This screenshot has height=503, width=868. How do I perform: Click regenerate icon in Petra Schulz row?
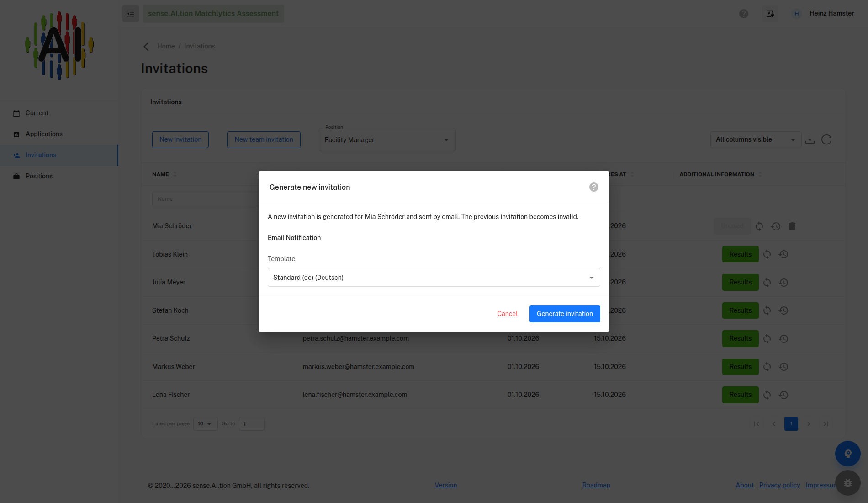(767, 339)
